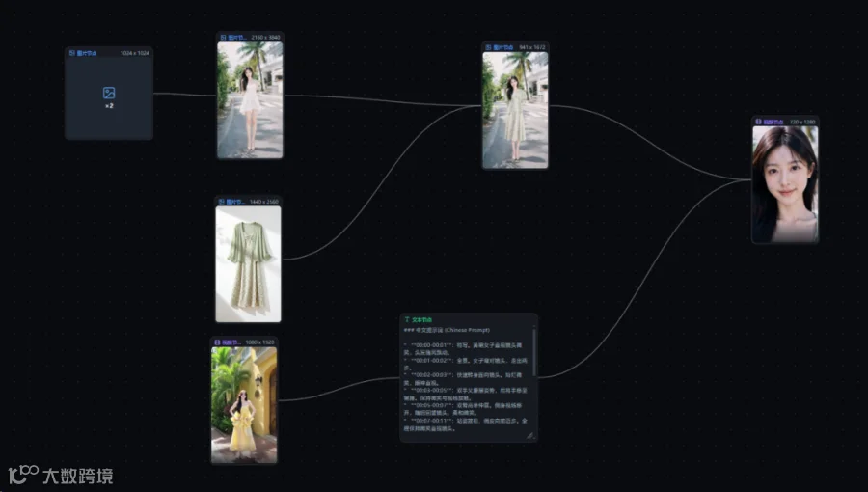The width and height of the screenshot is (868, 492).
Task: Click the '00:07-00:11' prompt line
Action: pos(465,424)
